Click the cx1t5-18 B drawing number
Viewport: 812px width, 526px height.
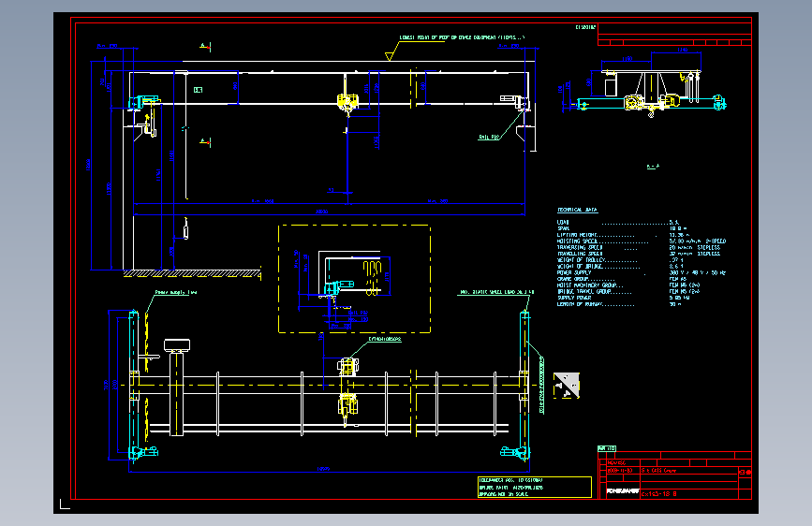(658, 494)
